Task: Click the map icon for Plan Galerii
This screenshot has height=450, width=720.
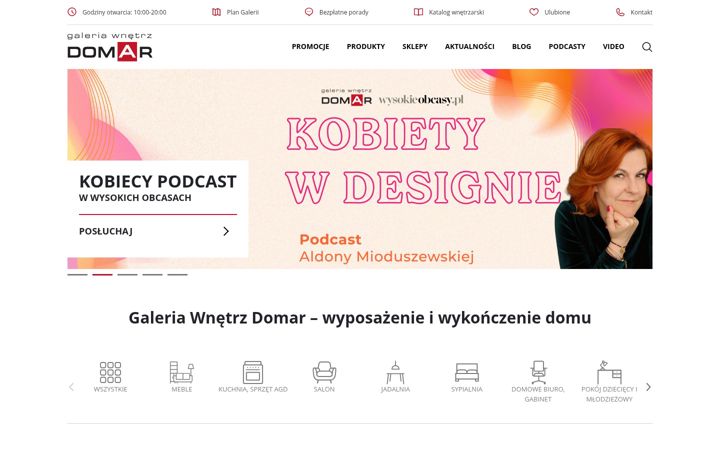Action: pos(216,12)
